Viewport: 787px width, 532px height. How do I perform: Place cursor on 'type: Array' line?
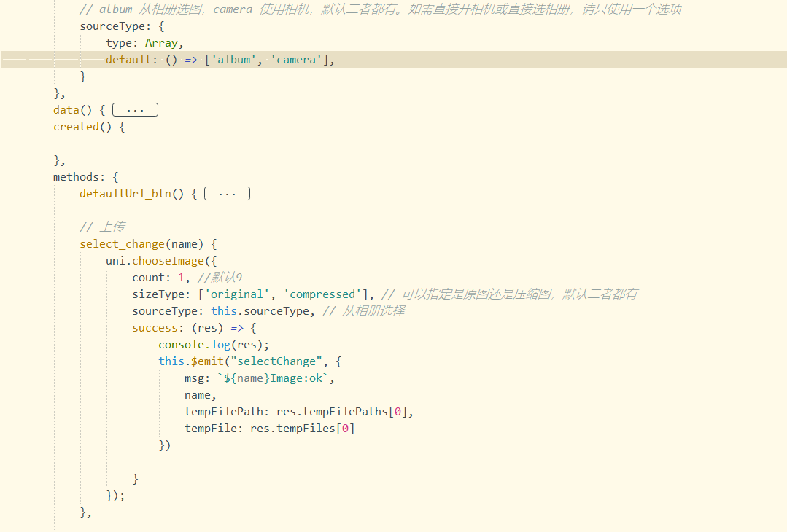coord(144,43)
